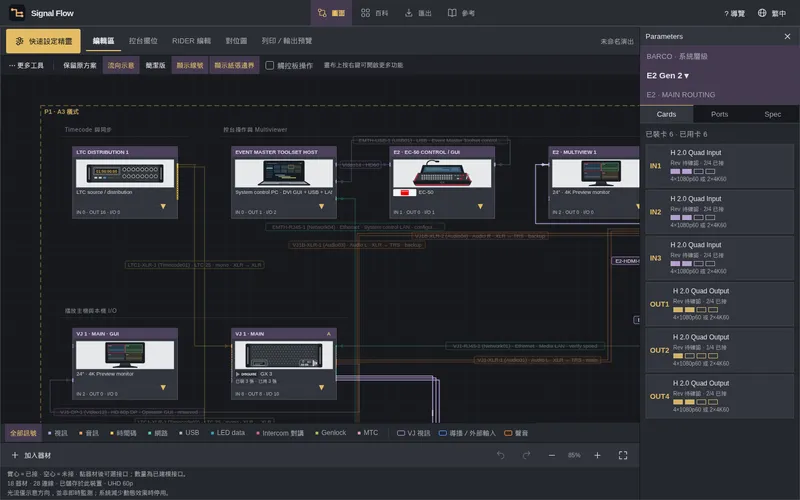Toggle 顯示紙張邊界 paper border display

click(234, 65)
